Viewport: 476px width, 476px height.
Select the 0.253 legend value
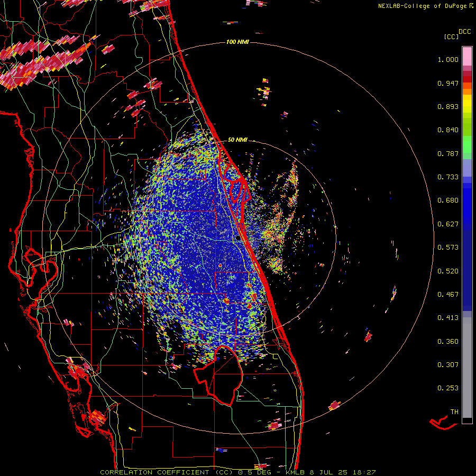448,388
